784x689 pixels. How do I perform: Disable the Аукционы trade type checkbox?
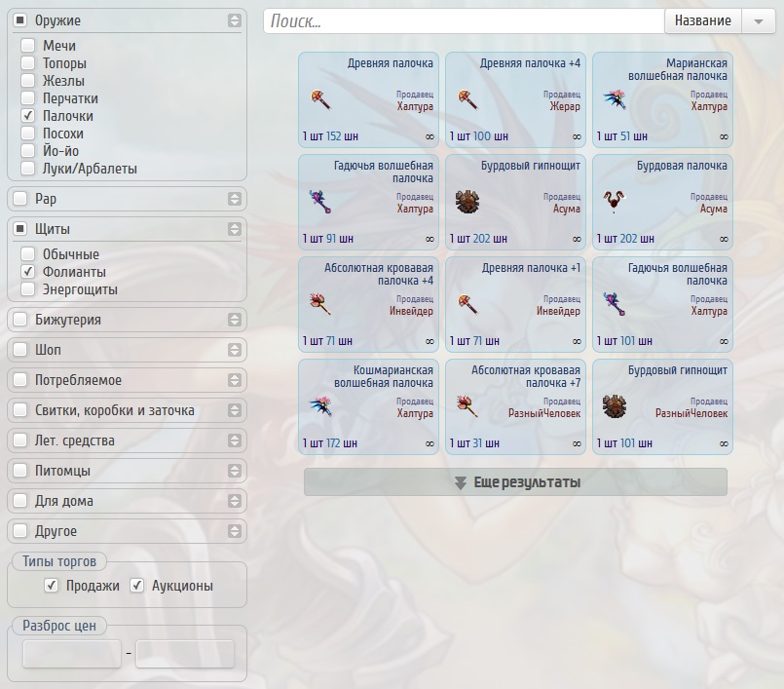137,586
